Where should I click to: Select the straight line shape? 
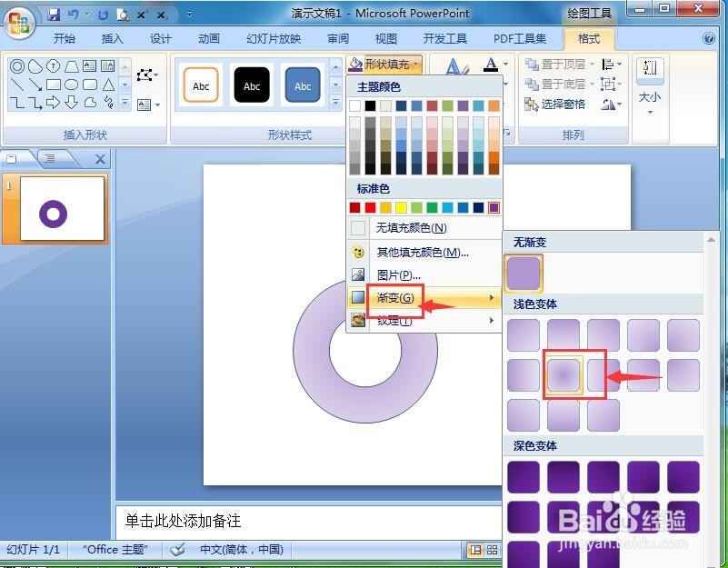click(x=17, y=85)
